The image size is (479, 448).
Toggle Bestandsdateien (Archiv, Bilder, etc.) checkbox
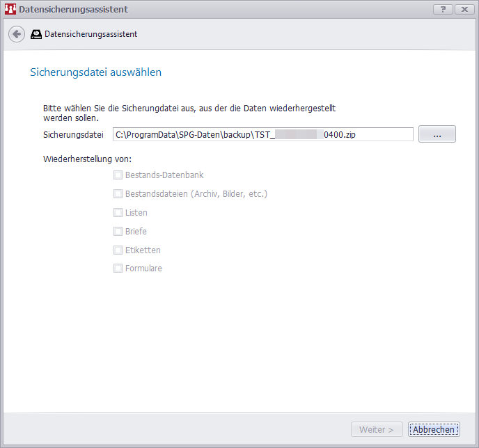tap(118, 194)
